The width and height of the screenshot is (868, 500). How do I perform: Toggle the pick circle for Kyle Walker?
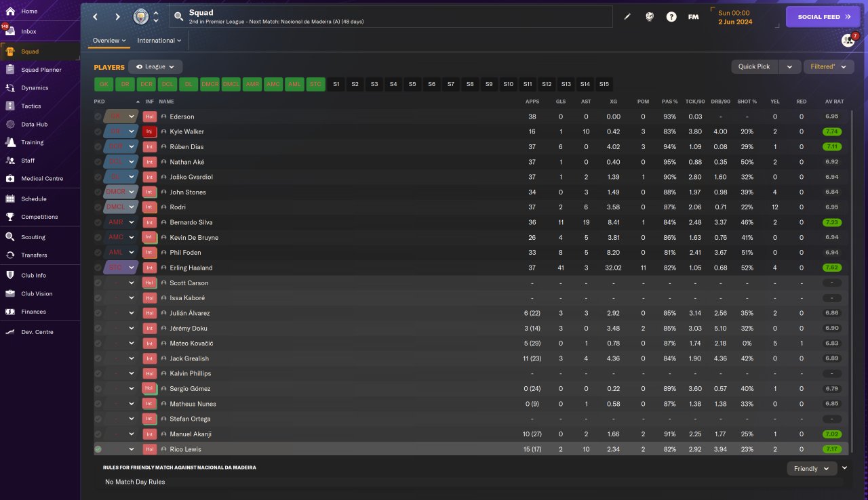98,131
